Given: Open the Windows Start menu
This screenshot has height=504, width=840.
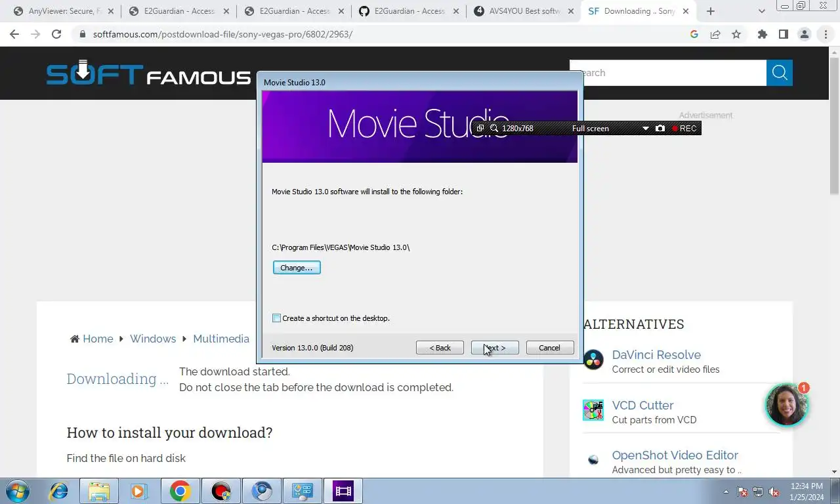Looking at the screenshot, I should [18, 491].
